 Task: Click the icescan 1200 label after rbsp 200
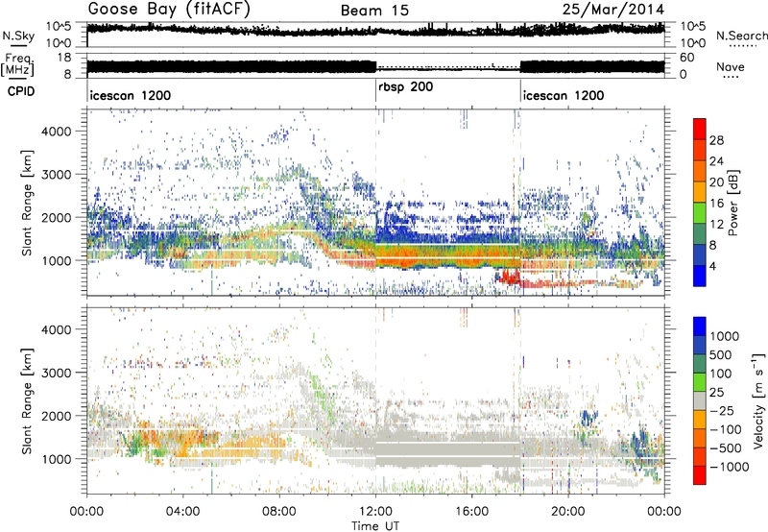click(564, 95)
